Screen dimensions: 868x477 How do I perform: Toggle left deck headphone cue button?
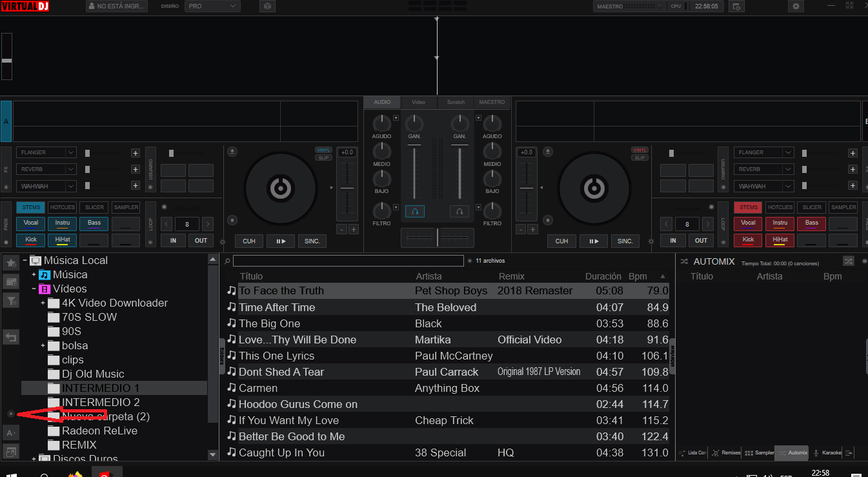(x=415, y=211)
